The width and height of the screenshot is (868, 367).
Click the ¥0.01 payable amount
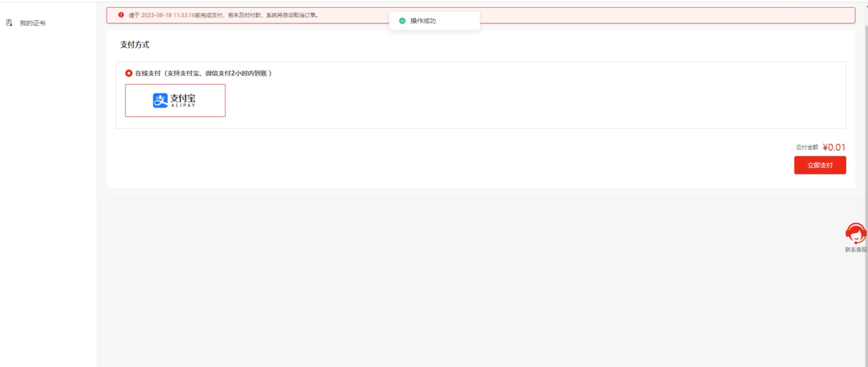834,148
